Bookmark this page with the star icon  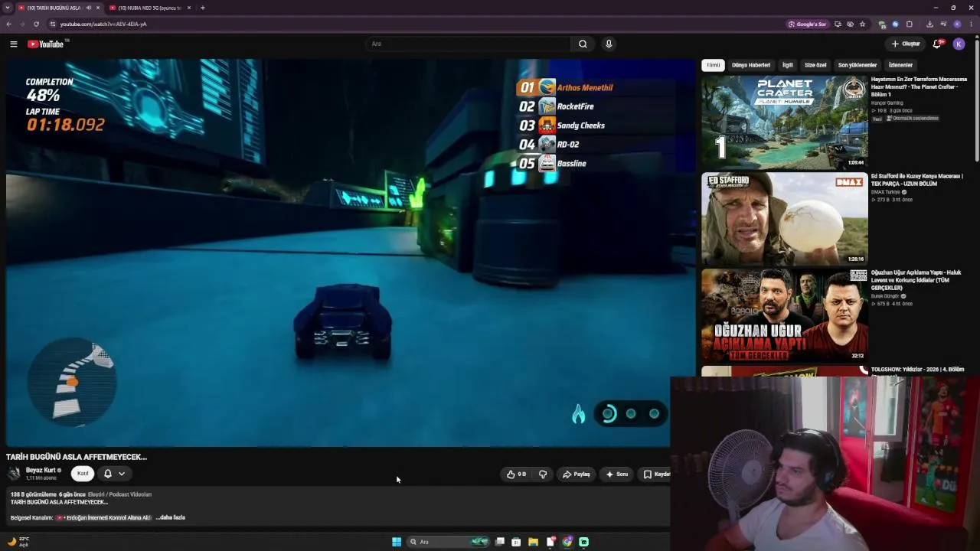coord(862,24)
